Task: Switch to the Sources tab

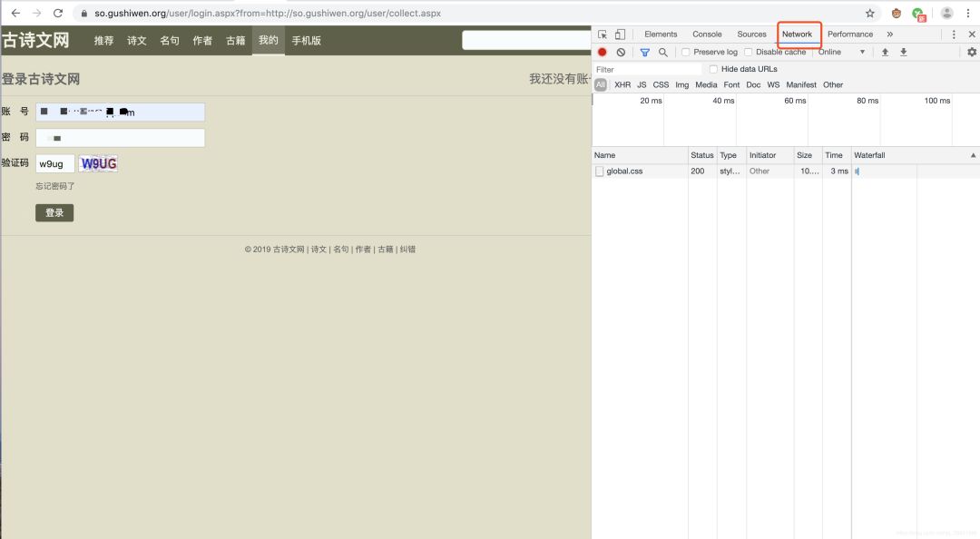Action: point(751,34)
